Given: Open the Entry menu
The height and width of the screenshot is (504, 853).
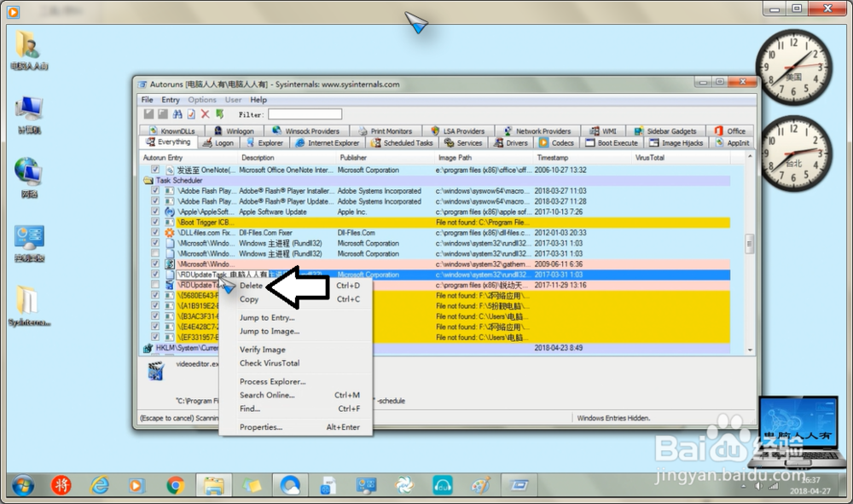Looking at the screenshot, I should coord(171,100).
